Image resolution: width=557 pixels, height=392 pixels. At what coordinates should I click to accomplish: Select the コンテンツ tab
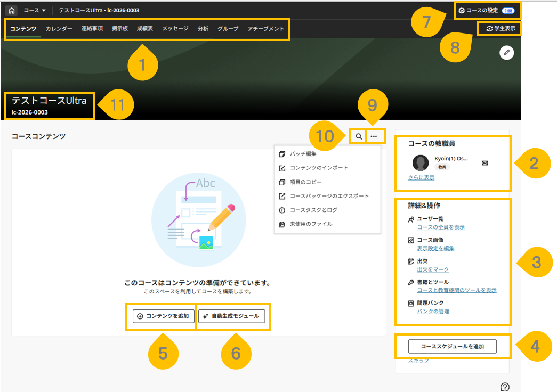coord(23,28)
